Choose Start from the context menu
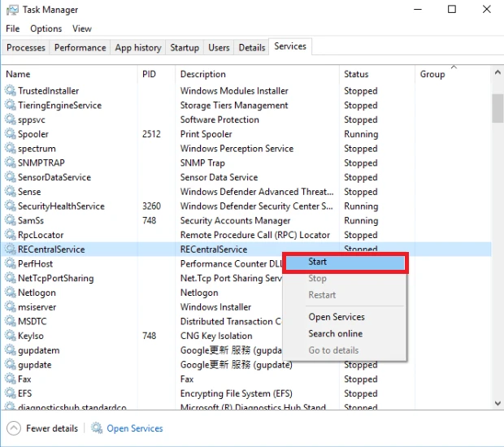Screen dimensions: 504x447 click(345, 263)
